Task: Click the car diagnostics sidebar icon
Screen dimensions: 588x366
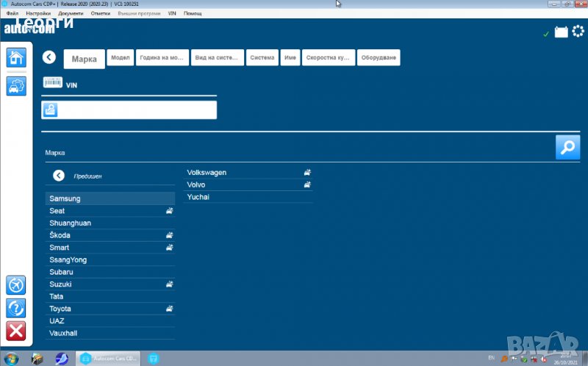Action: point(16,86)
